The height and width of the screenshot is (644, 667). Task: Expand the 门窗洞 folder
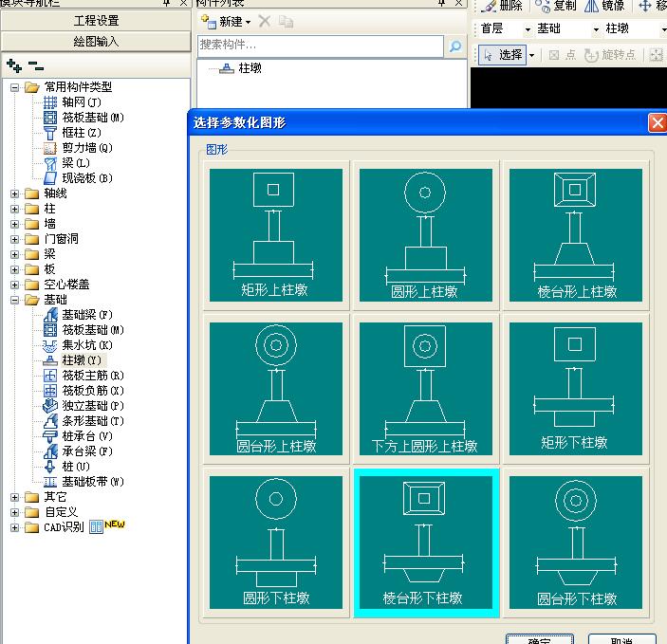pos(14,239)
